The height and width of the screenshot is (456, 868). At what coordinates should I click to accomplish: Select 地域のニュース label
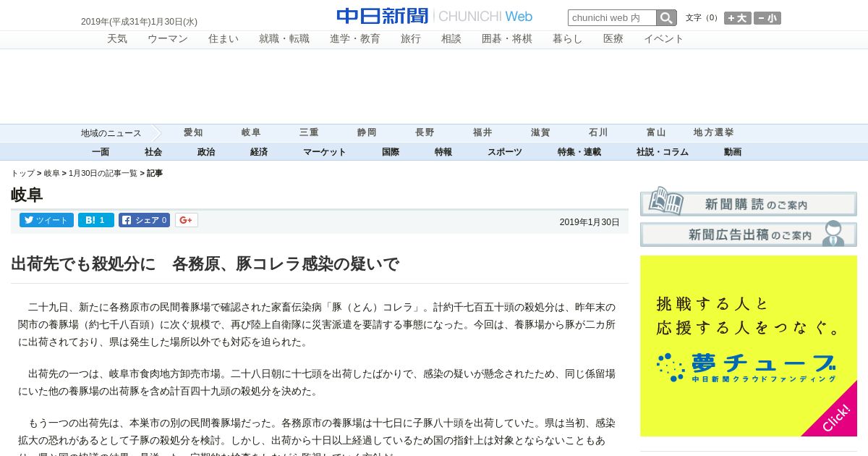111,133
